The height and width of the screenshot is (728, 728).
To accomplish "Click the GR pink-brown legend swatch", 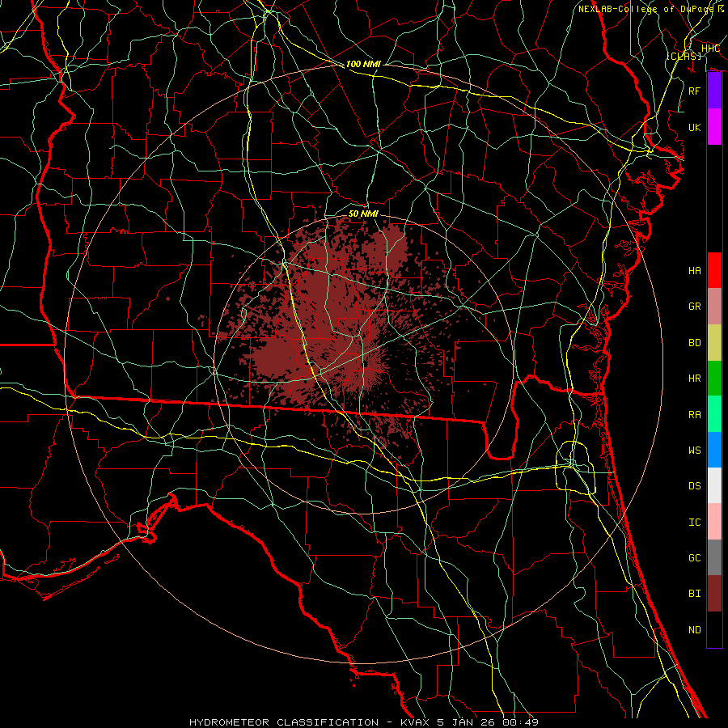I will pyautogui.click(x=714, y=306).
